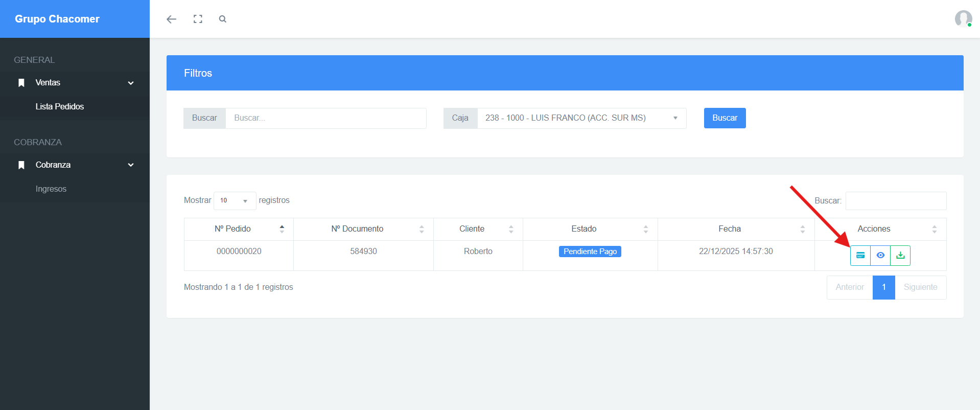Go to Ingresos in the sidebar
This screenshot has width=980, height=410.
[51, 189]
